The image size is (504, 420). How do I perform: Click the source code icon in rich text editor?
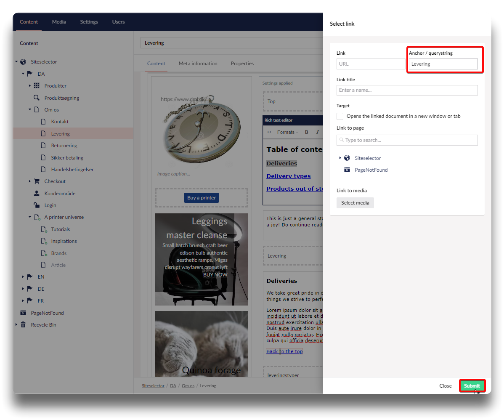(x=269, y=132)
